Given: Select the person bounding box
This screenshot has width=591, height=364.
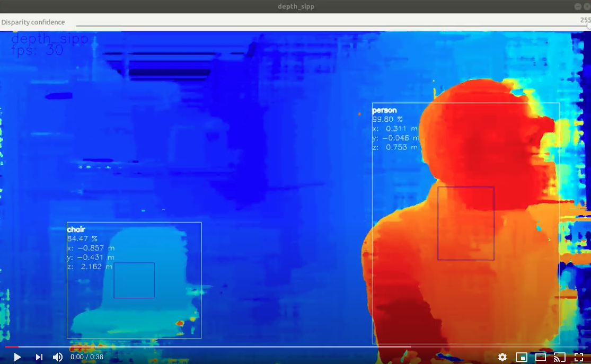Looking at the screenshot, I should click(x=466, y=223).
